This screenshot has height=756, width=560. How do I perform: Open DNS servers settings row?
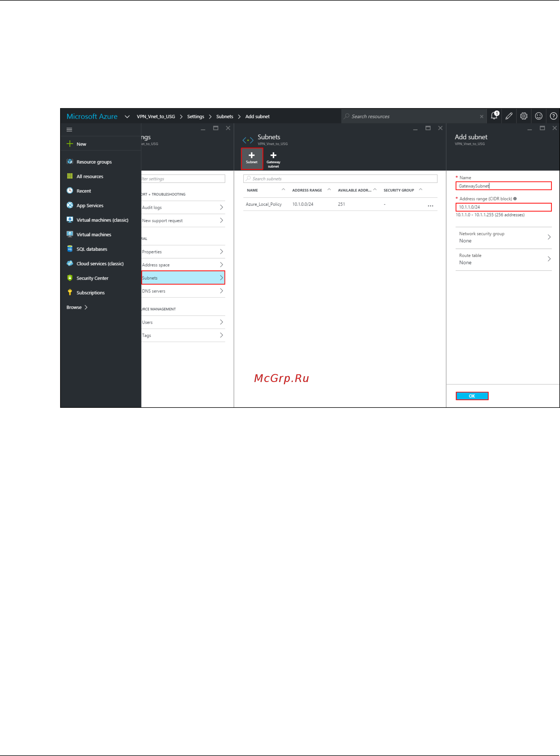[x=183, y=291]
